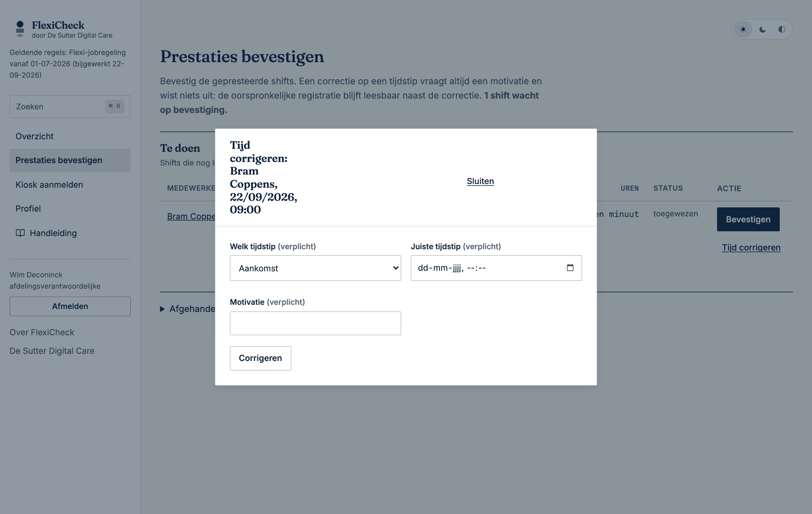Click the book icon beside Handleiding

coord(20,233)
